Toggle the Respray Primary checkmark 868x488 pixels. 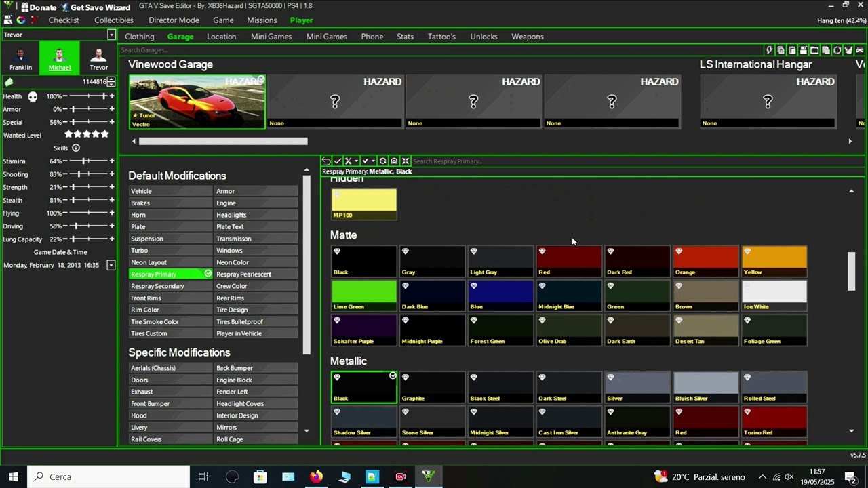(x=208, y=274)
